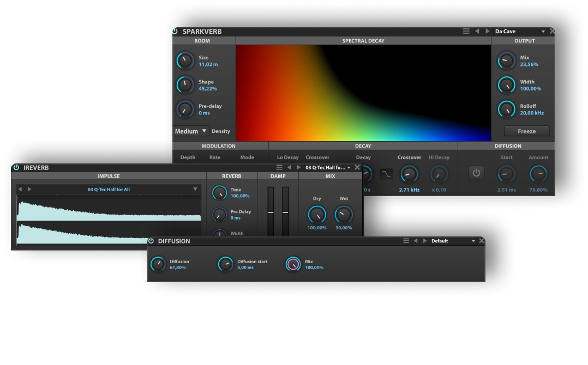Screen dimensions: 588x365
Task: Bypass the iReverb plugin with its power icon
Action: (16, 168)
